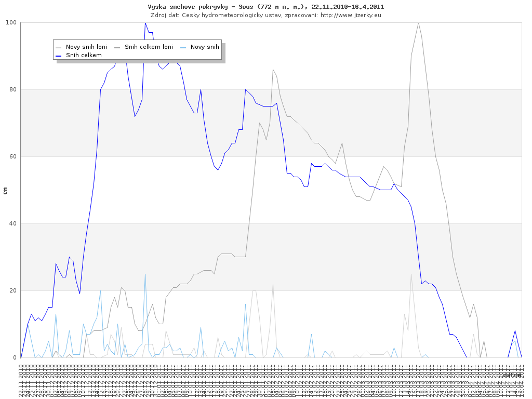
Task: Click the 20 tick on the y-axis
Action: click(12, 291)
